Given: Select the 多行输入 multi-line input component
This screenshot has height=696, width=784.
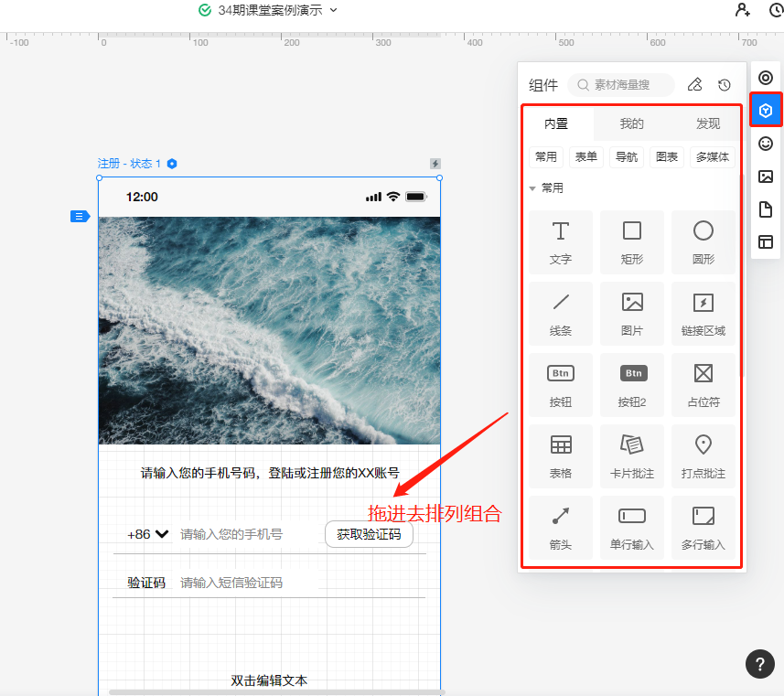Looking at the screenshot, I should coord(703,529).
